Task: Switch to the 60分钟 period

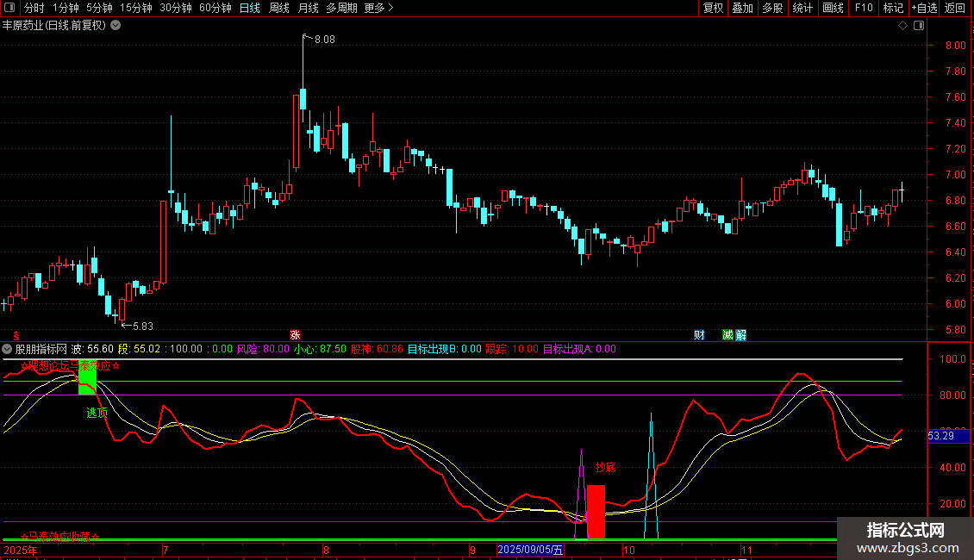Action: [215, 9]
